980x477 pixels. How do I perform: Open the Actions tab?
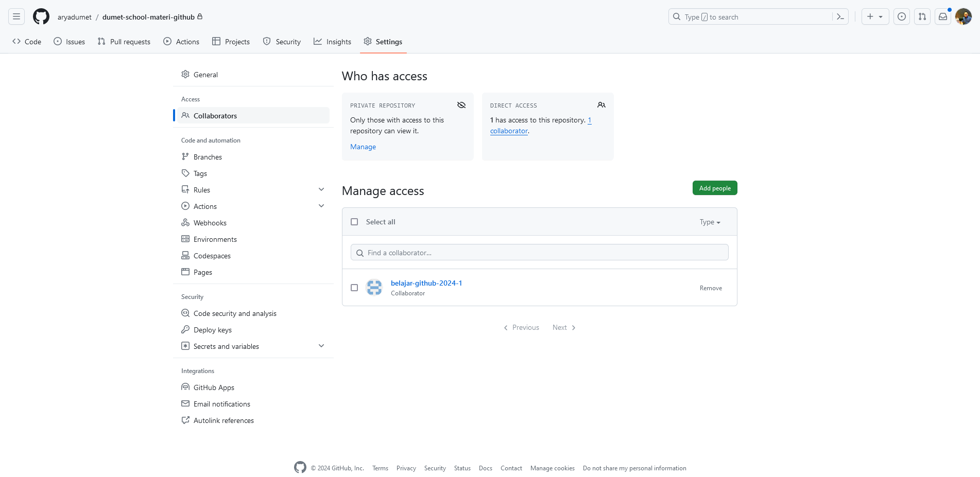(x=181, y=42)
